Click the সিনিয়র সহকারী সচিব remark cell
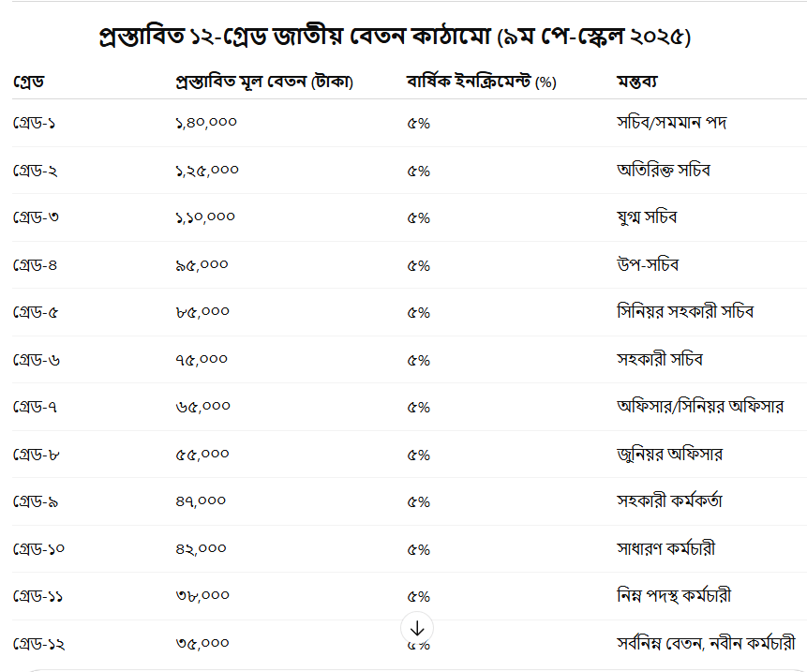 point(685,312)
